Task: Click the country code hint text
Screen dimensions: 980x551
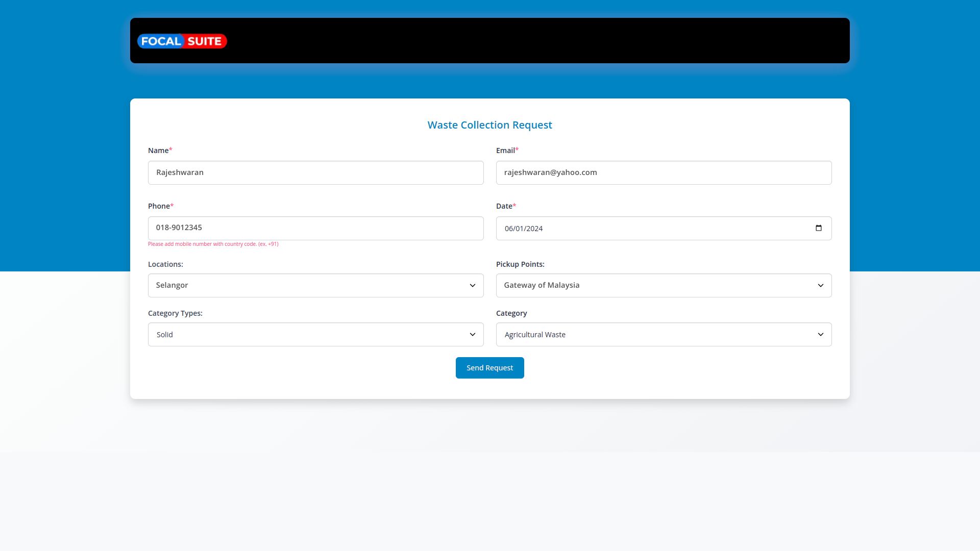Action: (213, 244)
